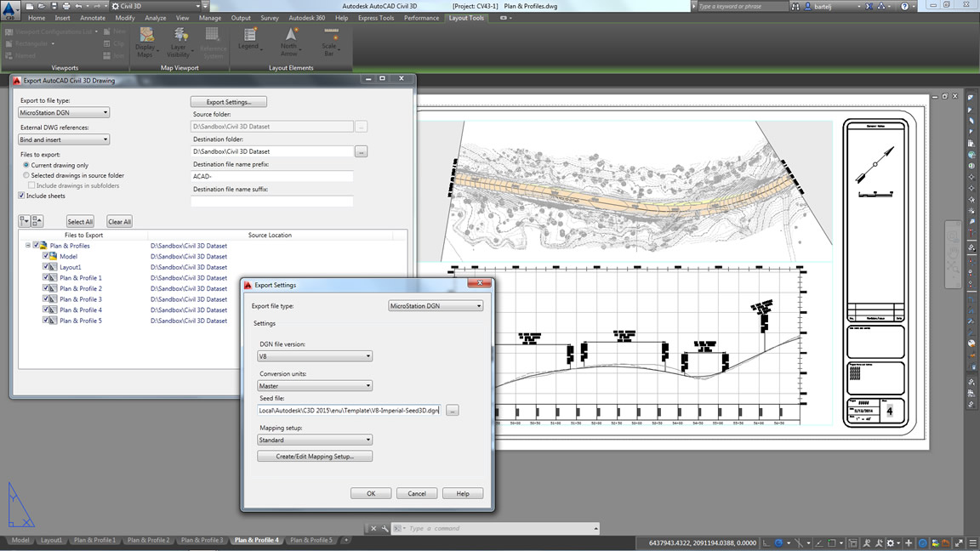The width and height of the screenshot is (980, 551).
Task: Open the Annotate ribbon tab
Action: [93, 18]
